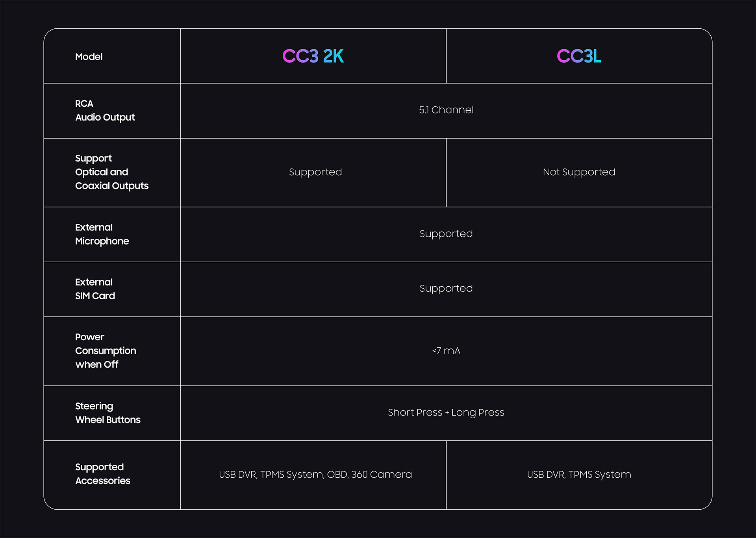756x538 pixels.
Task: Select the Model row label
Action: coord(89,57)
